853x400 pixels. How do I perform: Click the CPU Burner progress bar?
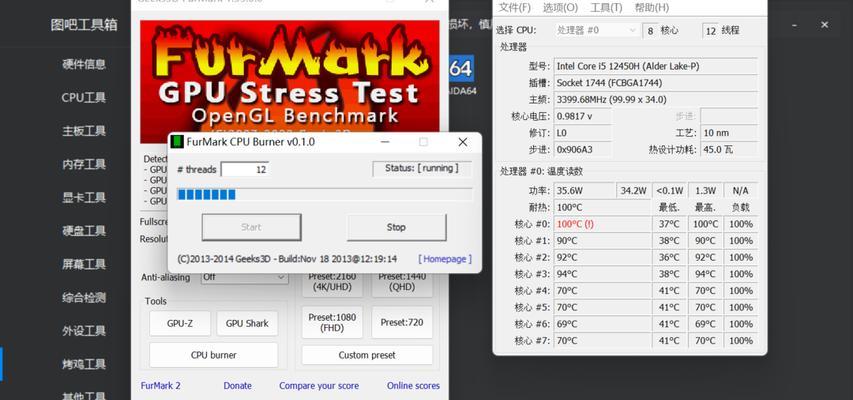click(325, 194)
